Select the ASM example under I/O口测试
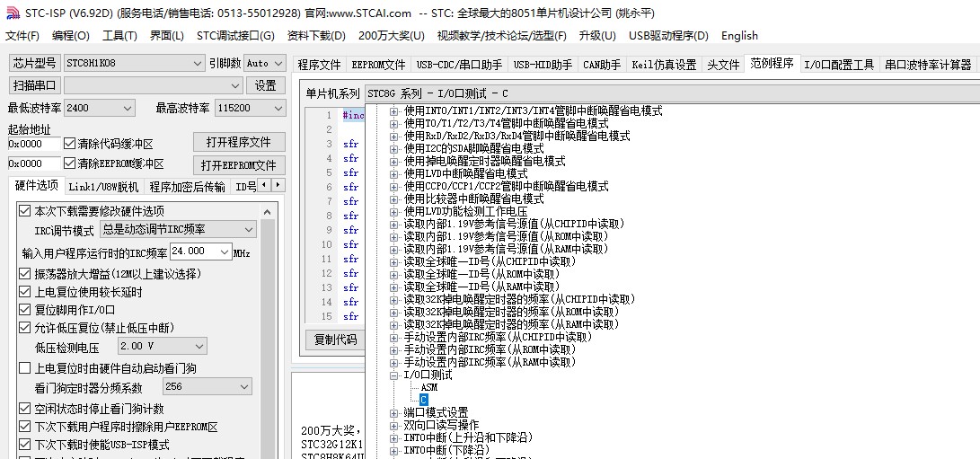980x459 pixels. [x=428, y=388]
